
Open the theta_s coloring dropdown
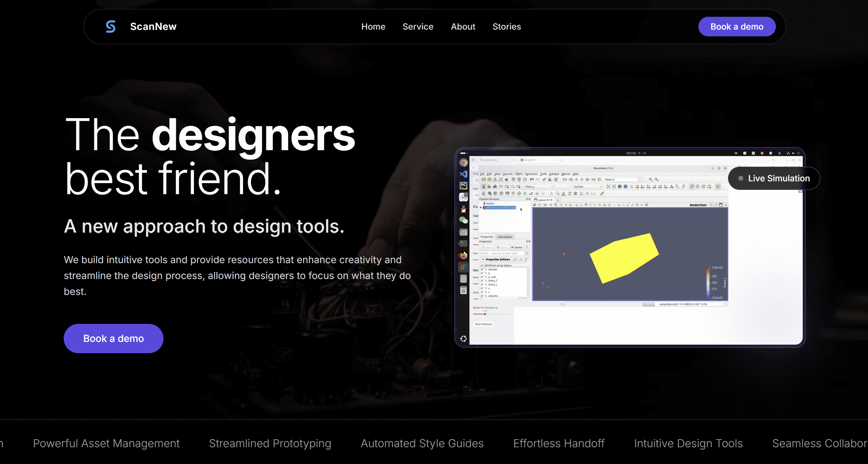pos(538,187)
